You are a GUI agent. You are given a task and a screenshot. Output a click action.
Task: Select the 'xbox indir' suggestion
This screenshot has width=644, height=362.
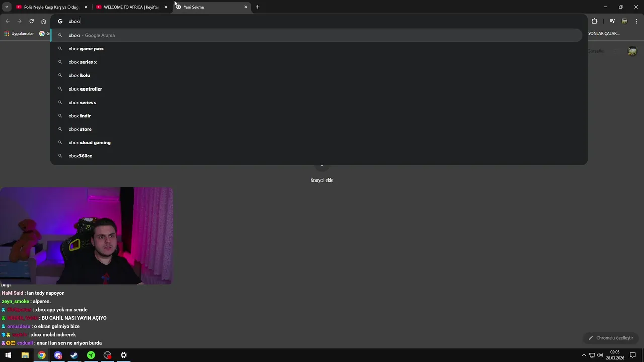316,116
